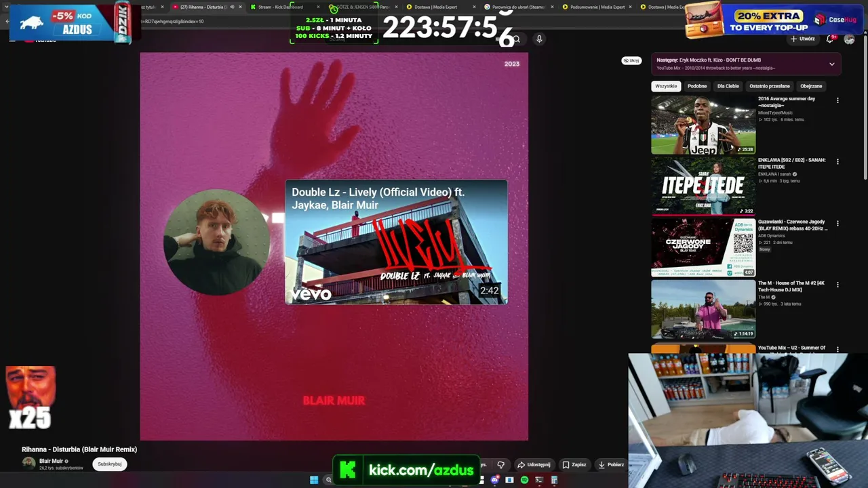Open 2016 Average summer day thumbnail
Screen dimensions: 868x488
[x=703, y=125]
